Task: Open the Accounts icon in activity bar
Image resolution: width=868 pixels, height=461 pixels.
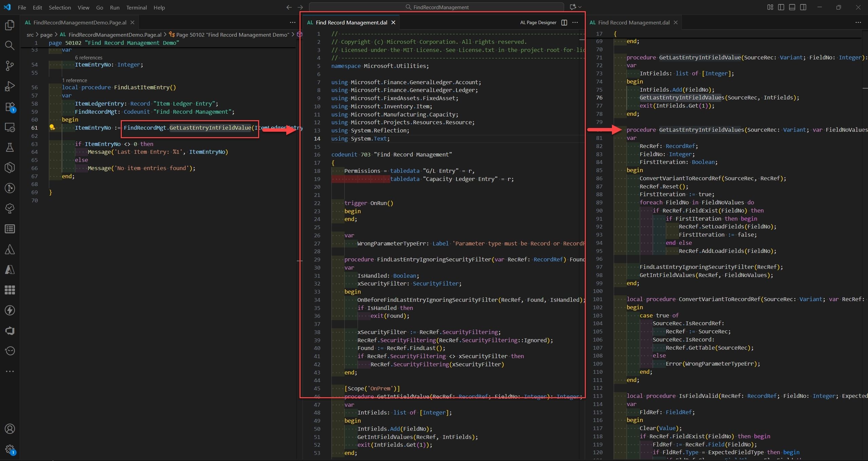Action: click(10, 429)
